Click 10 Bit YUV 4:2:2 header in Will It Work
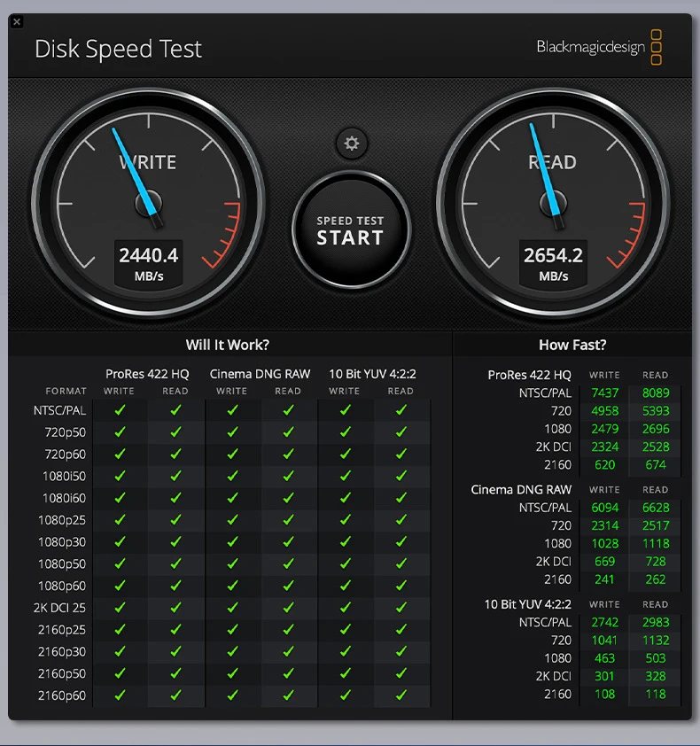 pos(373,374)
